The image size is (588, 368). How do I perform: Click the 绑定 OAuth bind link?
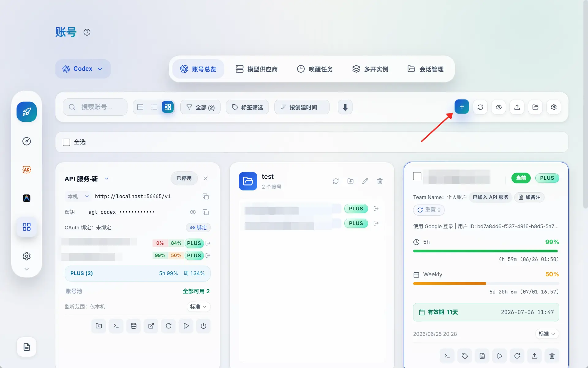coord(198,228)
